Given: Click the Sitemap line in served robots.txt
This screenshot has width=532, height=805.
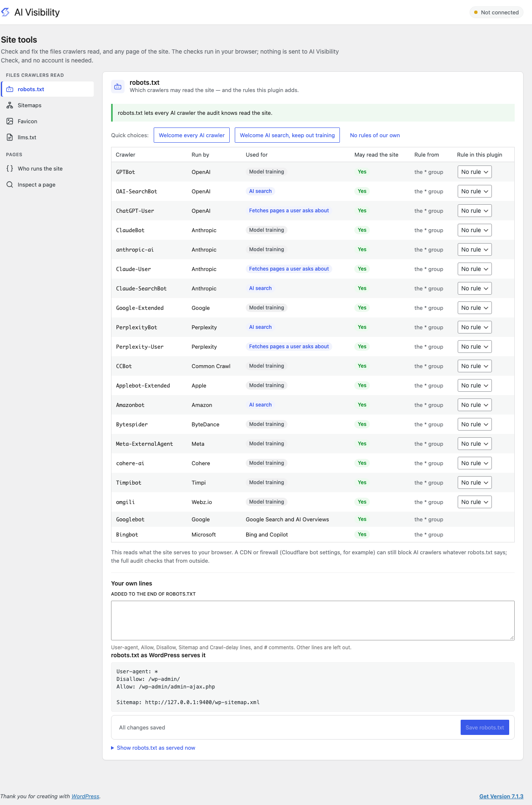Looking at the screenshot, I should (188, 702).
